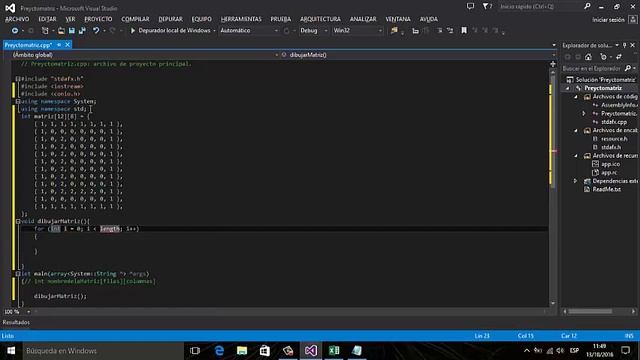Open Microsoft Edge from the taskbar

219,351
